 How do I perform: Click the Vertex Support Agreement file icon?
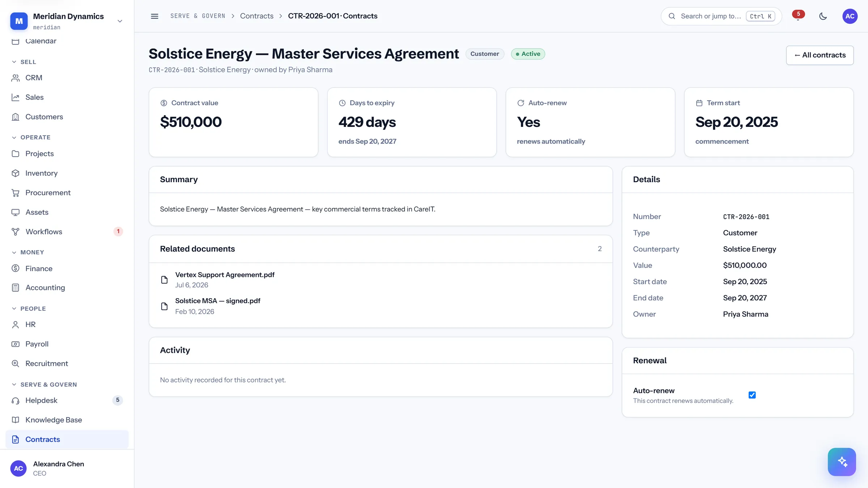point(164,280)
